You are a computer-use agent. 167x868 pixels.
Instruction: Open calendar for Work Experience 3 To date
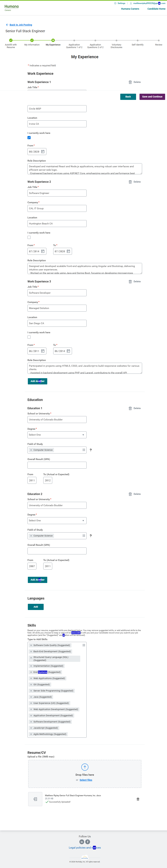tap(68, 351)
